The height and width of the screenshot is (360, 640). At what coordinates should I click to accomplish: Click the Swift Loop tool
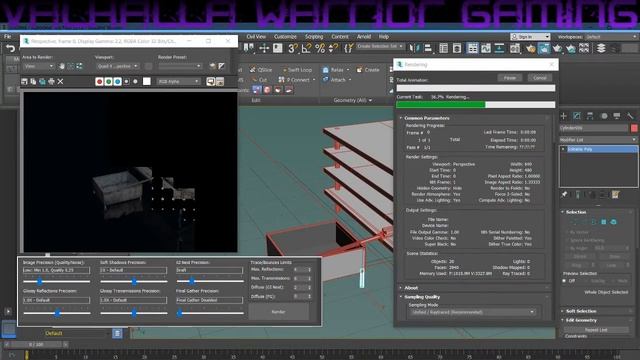(x=297, y=70)
